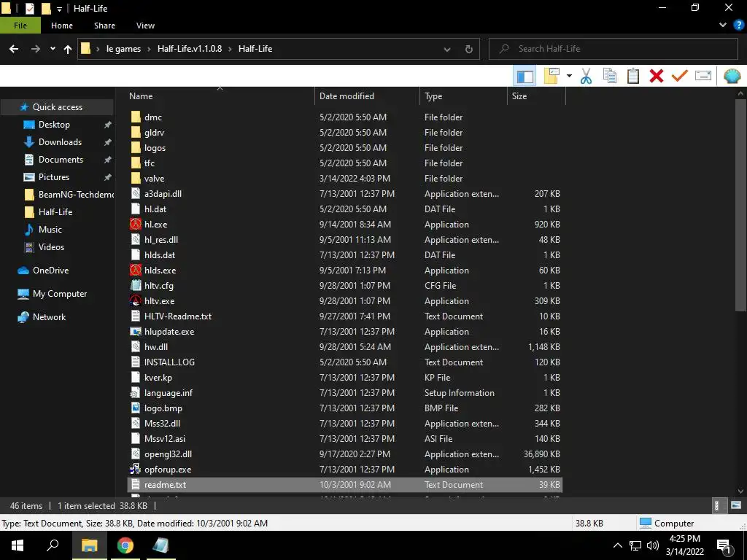Viewport: 747px width, 560px height.
Task: Click the red X Delete icon
Action: point(657,76)
